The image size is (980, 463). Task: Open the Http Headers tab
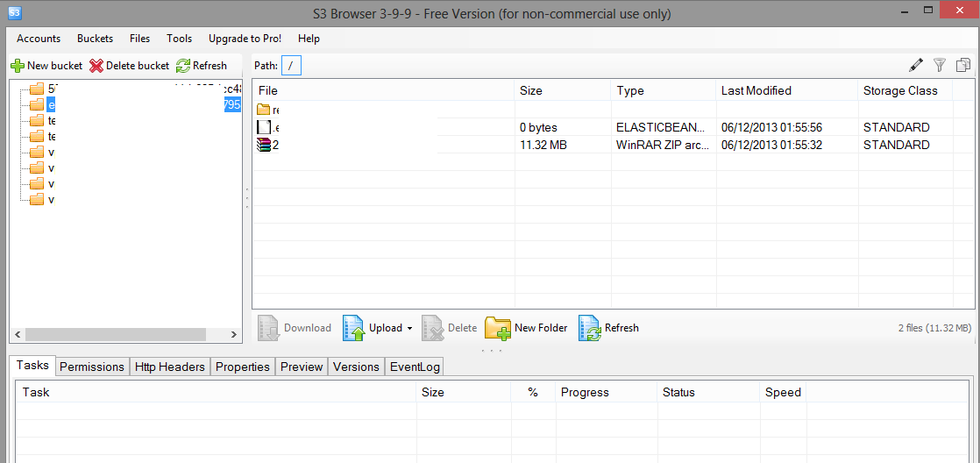[170, 367]
